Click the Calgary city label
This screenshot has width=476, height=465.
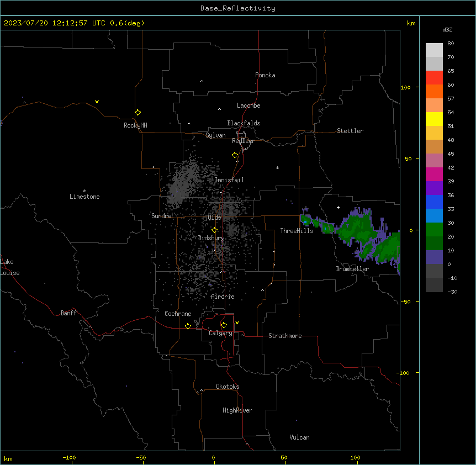tap(220, 333)
